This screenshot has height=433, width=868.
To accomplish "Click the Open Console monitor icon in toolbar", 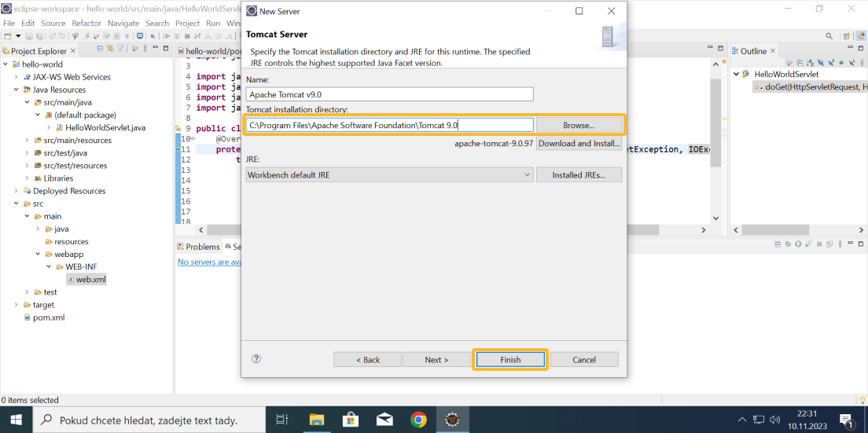I will [139, 36].
